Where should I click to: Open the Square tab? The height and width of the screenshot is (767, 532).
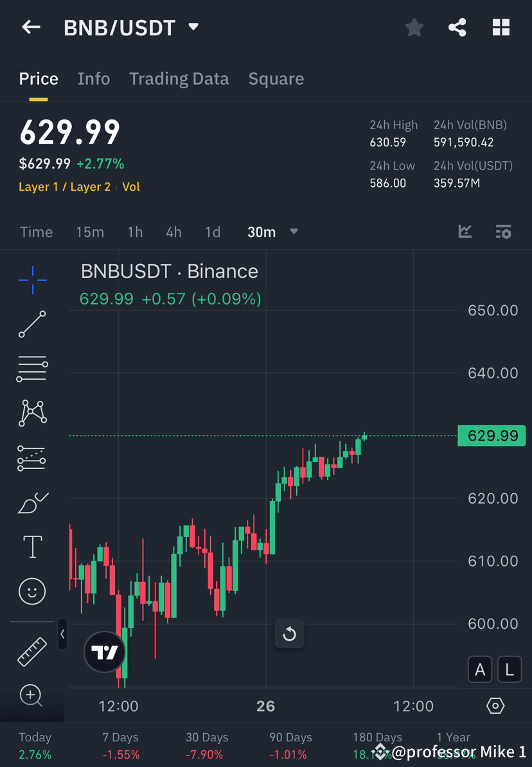[x=276, y=78]
